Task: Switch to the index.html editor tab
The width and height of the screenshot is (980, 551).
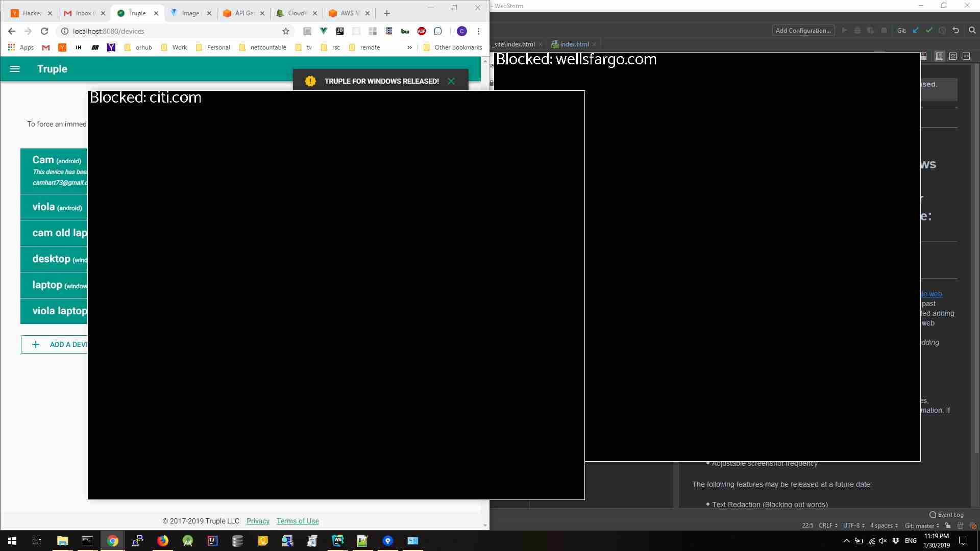Action: (574, 44)
